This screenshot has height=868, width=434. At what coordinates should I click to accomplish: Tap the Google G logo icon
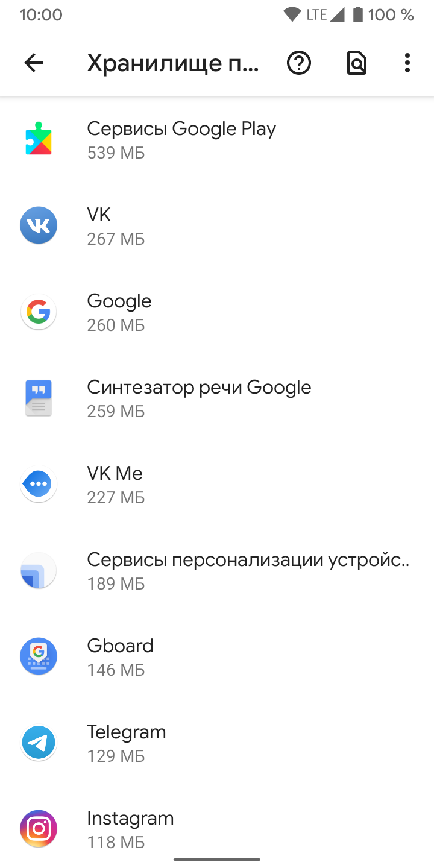(39, 312)
